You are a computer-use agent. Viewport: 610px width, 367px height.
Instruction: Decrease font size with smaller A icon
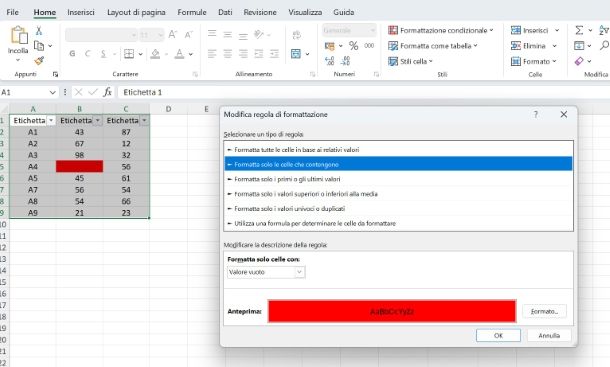pyautogui.click(x=189, y=35)
